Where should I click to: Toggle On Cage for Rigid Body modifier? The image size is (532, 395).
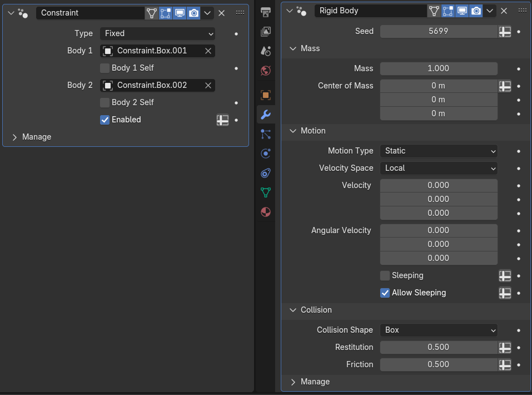pyautogui.click(x=434, y=11)
